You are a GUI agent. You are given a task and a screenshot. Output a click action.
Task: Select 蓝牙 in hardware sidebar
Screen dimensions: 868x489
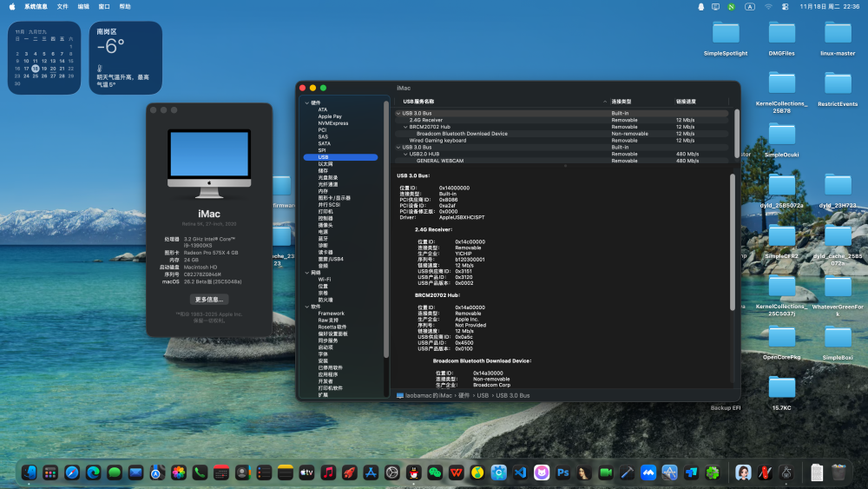click(x=323, y=239)
